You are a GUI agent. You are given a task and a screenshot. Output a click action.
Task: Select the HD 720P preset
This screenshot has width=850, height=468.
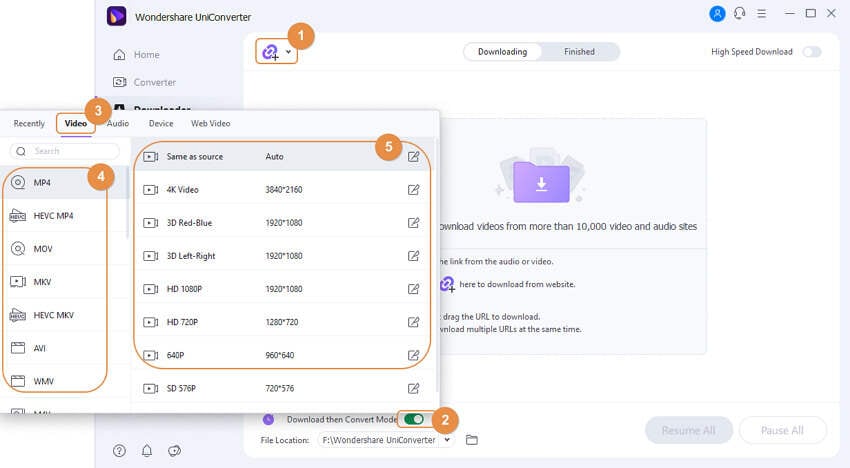click(x=282, y=322)
